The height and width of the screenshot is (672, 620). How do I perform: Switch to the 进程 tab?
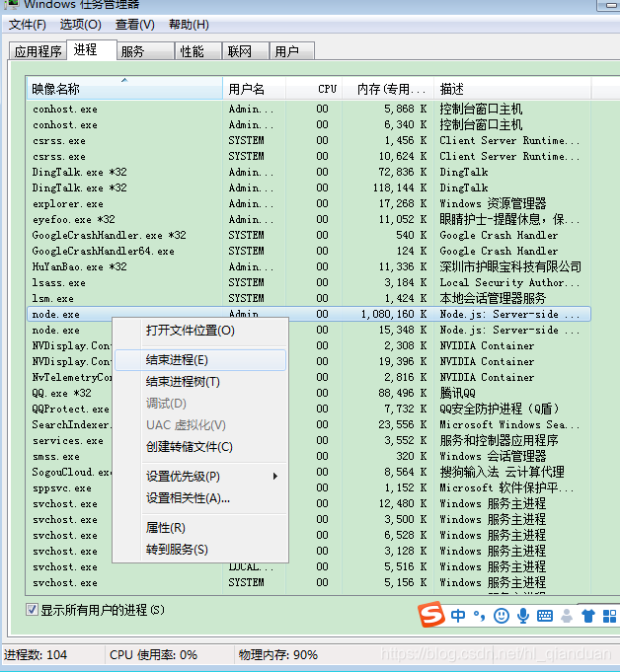pos(92,50)
